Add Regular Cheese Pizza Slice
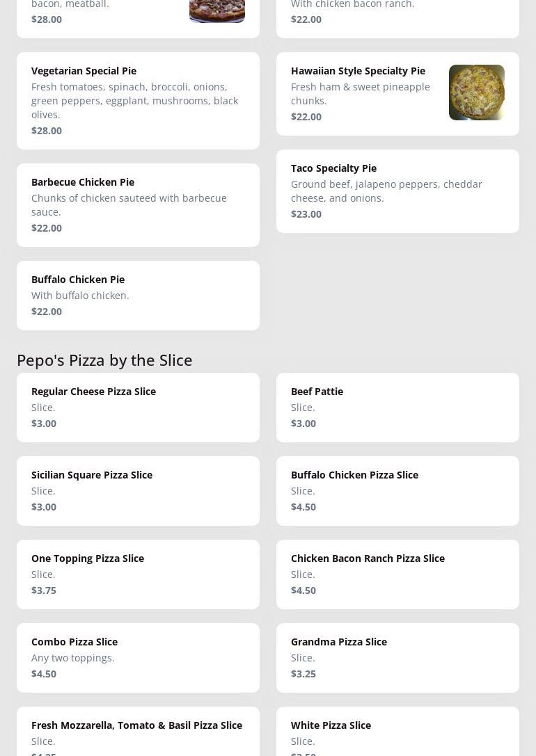Screen dimensions: 536x756 coord(138,408)
